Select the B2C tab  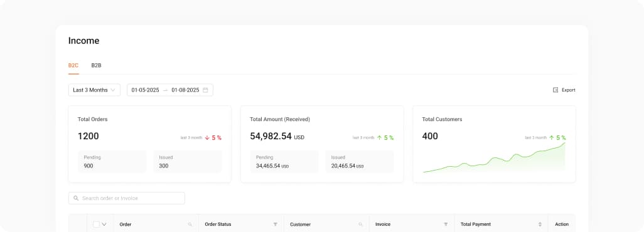pos(73,65)
